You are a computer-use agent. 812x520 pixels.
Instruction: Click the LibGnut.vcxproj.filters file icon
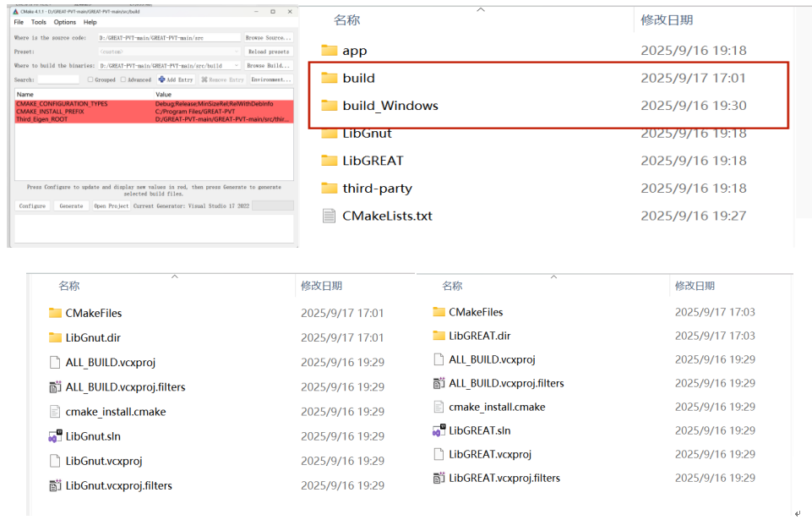coord(55,486)
